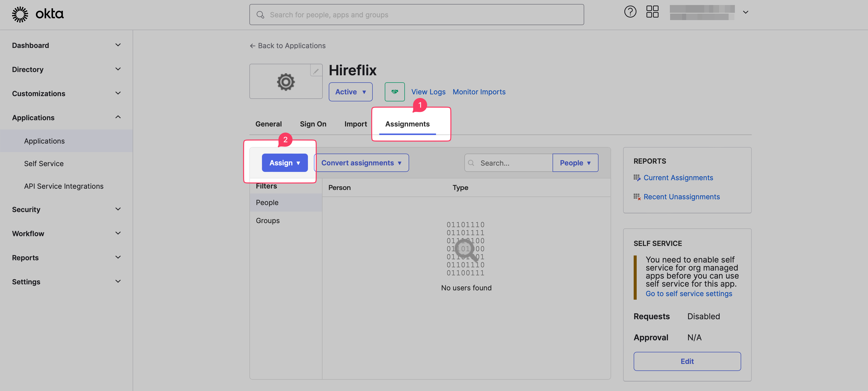The width and height of the screenshot is (868, 391).
Task: Open the help question mark icon
Action: (630, 12)
